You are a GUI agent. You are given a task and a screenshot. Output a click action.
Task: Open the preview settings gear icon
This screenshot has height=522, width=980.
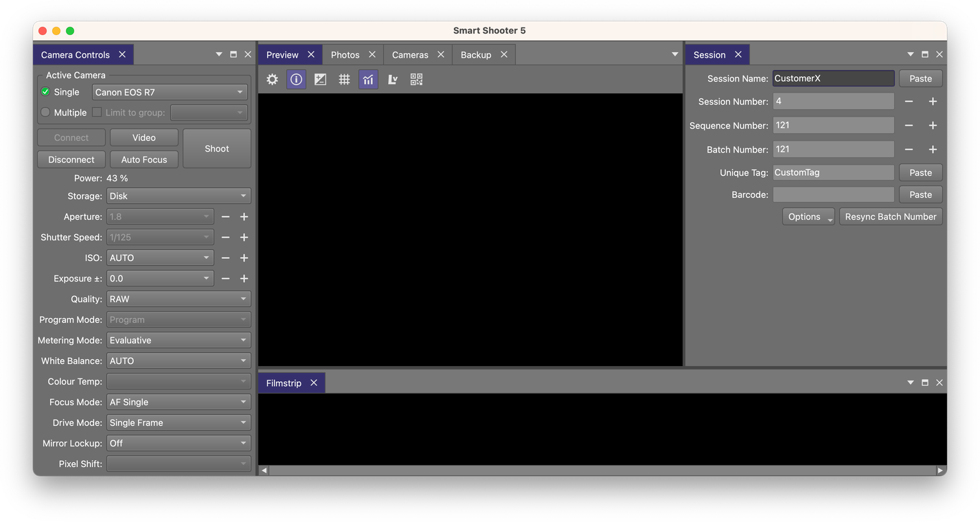272,79
